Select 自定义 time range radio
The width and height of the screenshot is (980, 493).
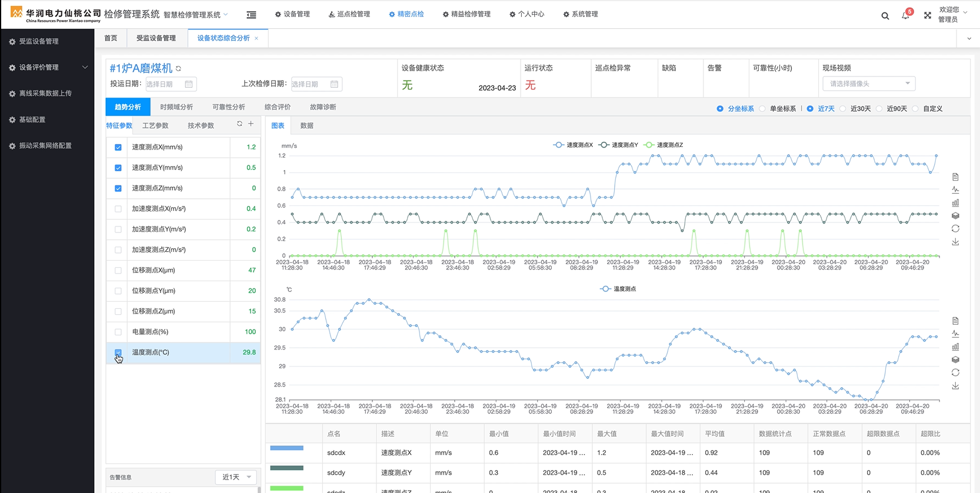pos(915,109)
